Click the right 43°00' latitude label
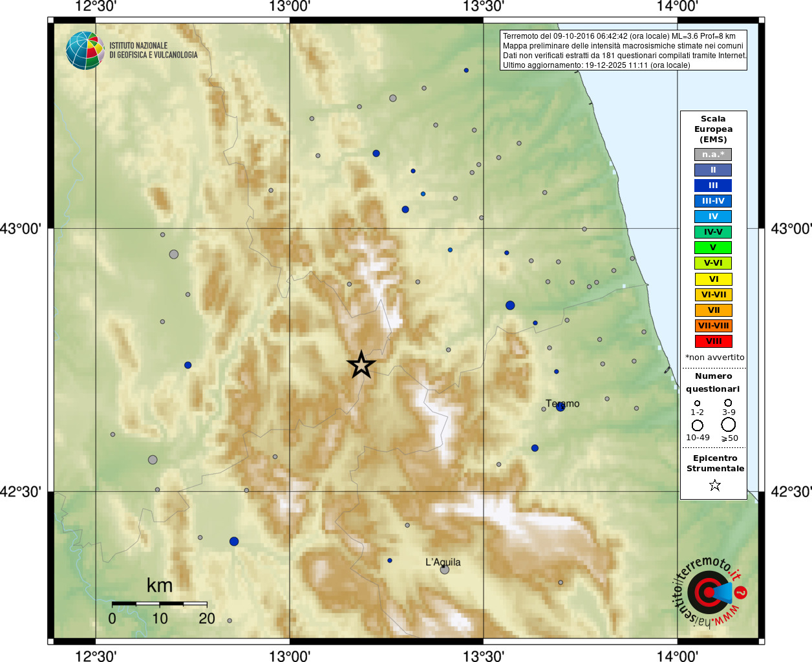The width and height of the screenshot is (812, 662). click(x=791, y=229)
